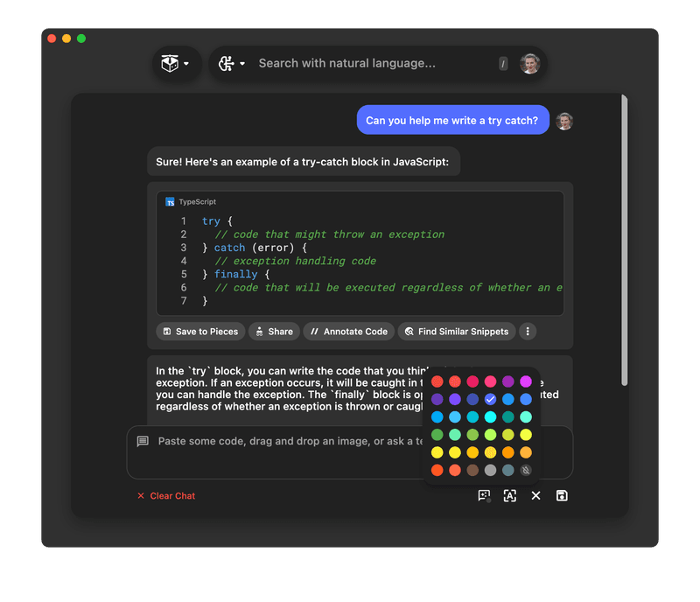Deselect the checked blue color swatch
700x602 pixels.
tap(490, 399)
